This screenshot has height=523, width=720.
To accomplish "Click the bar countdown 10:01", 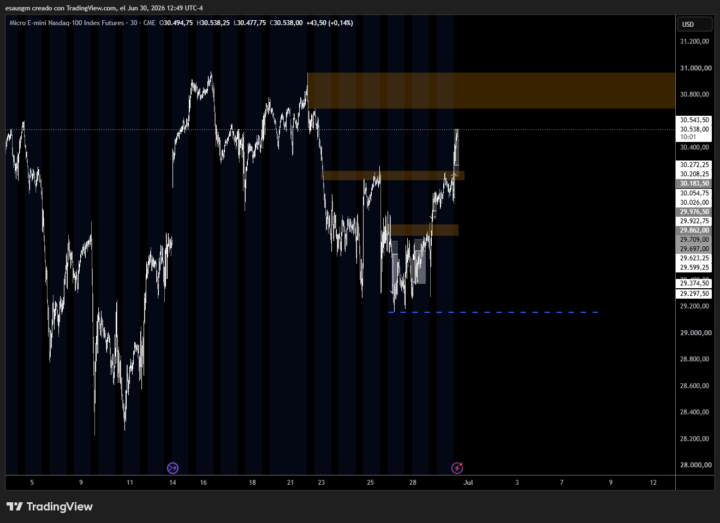I will point(688,137).
